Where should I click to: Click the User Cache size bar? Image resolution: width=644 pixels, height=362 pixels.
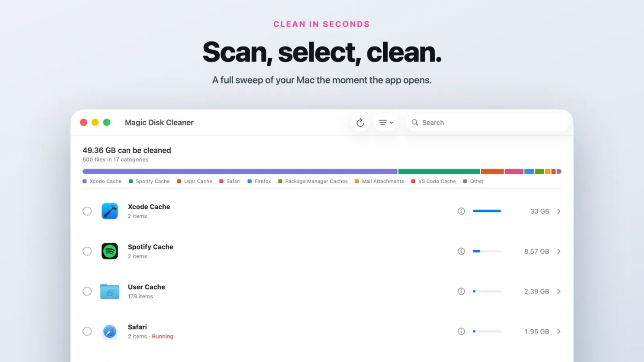(x=487, y=291)
